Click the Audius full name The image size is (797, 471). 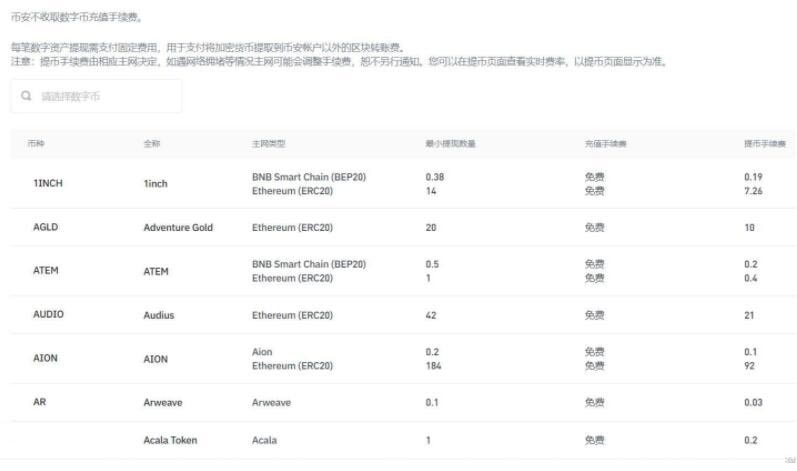pyautogui.click(x=158, y=315)
